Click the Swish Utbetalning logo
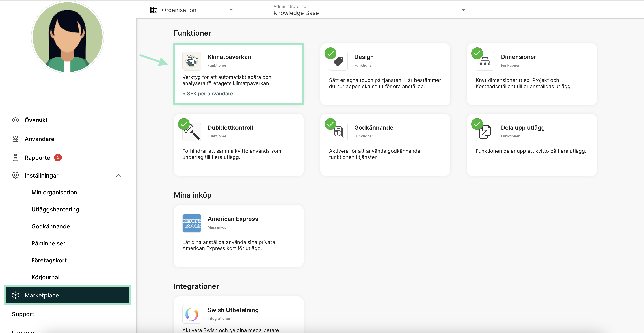644x333 pixels. click(192, 314)
